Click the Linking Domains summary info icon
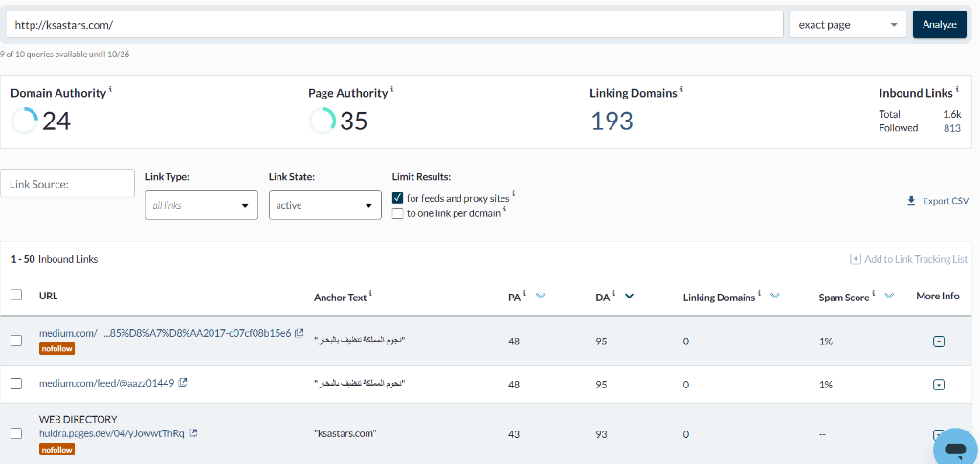This screenshot has height=464, width=980. [681, 89]
